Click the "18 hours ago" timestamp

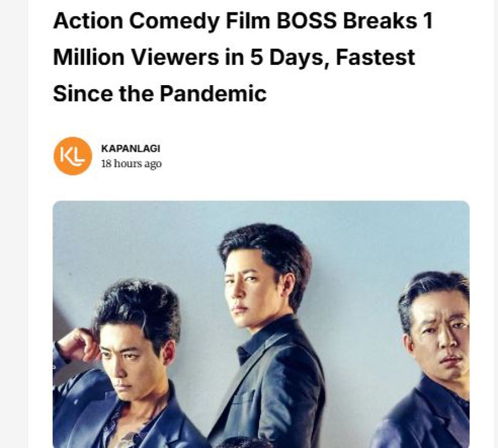pyautogui.click(x=131, y=164)
